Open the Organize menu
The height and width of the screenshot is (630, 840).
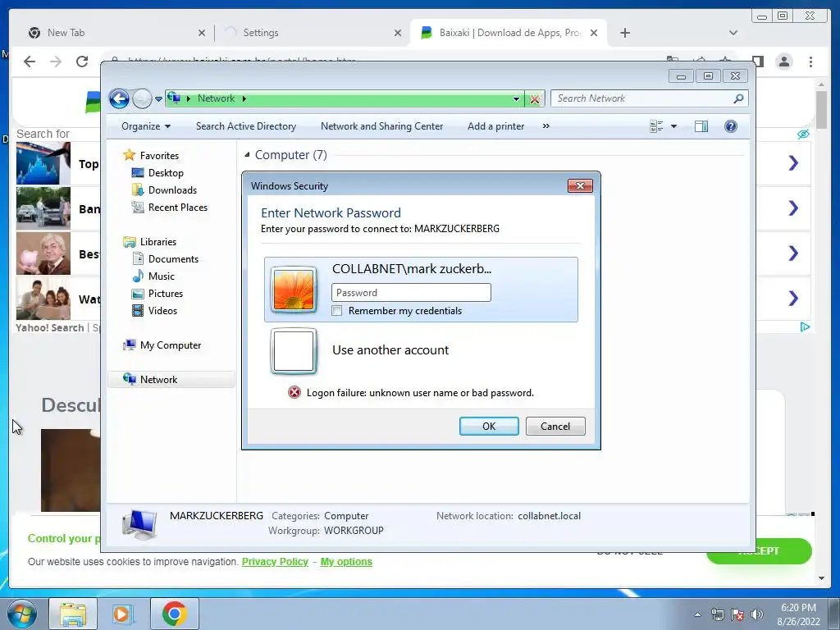(x=146, y=126)
